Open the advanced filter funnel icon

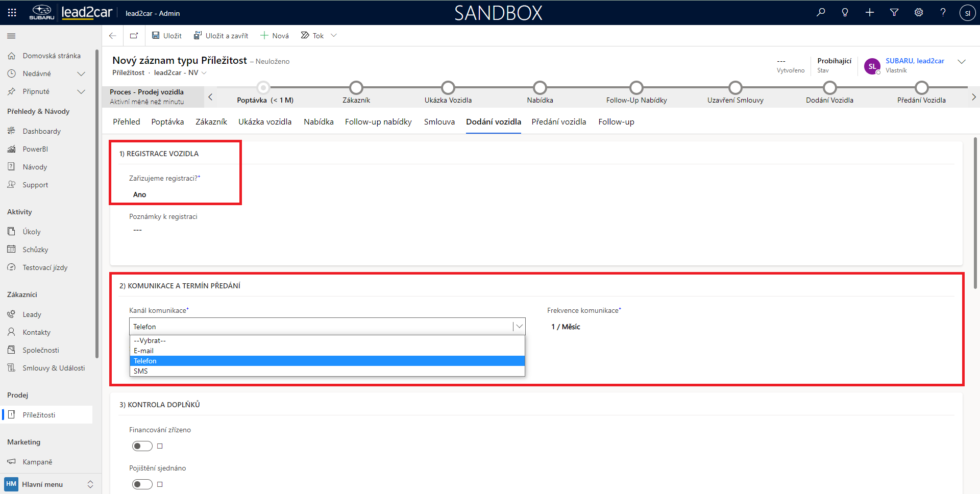[894, 12]
